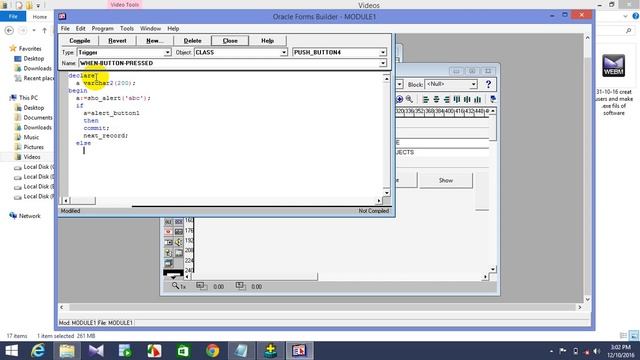
Task: Align objects top in layout toolbar
Action: point(457,99)
